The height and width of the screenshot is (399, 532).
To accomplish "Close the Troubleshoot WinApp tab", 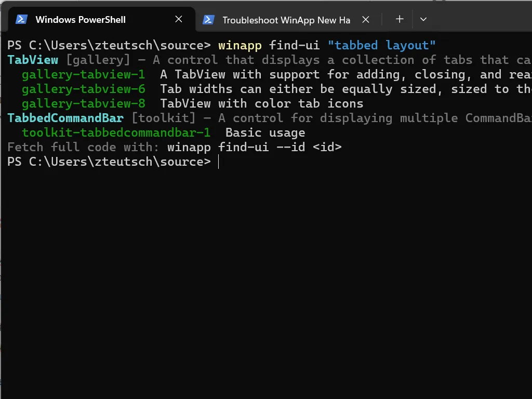I will click(x=365, y=20).
